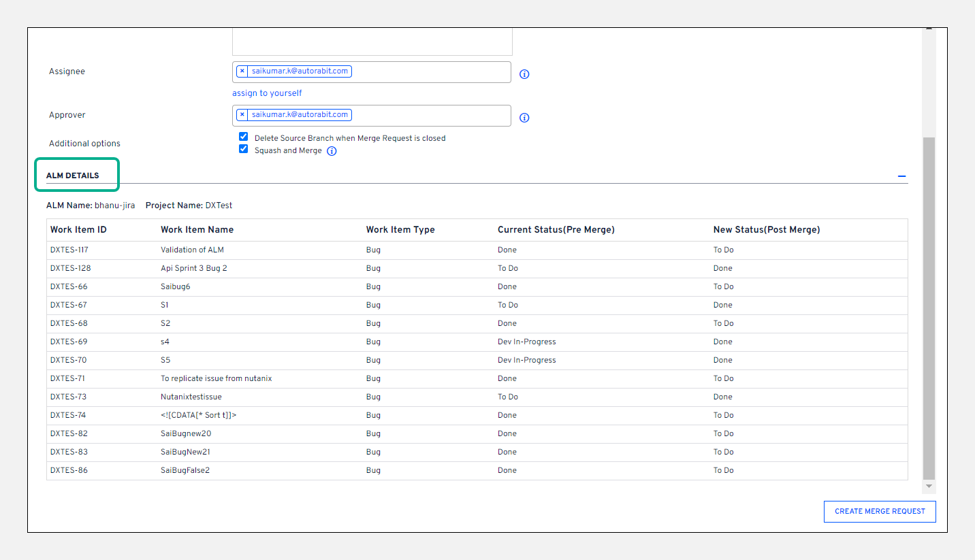Remove approver email tag with x
975x560 pixels.
[242, 114]
